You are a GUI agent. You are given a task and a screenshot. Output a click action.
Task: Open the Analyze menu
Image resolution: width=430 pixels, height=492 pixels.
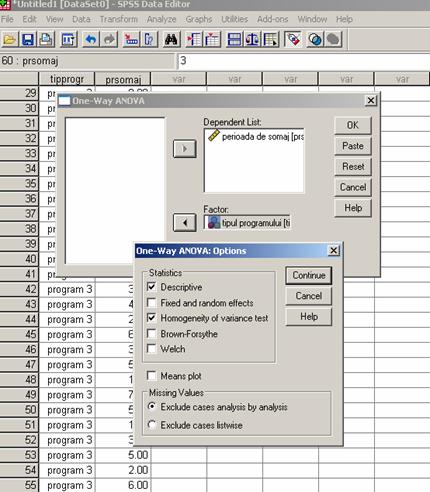click(162, 19)
